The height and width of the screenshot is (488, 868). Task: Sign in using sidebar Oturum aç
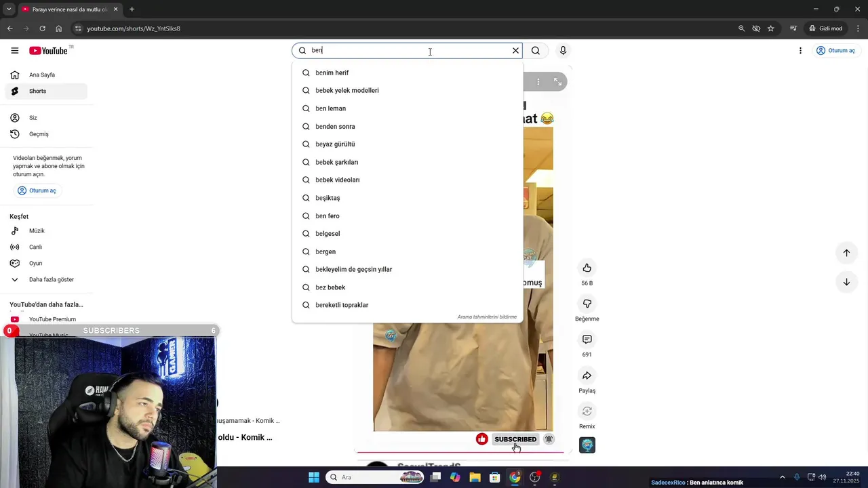37,190
